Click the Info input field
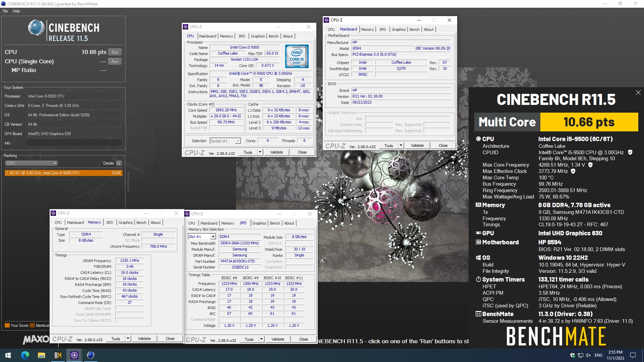Viewport: 644px width, 362px height. coord(74,143)
